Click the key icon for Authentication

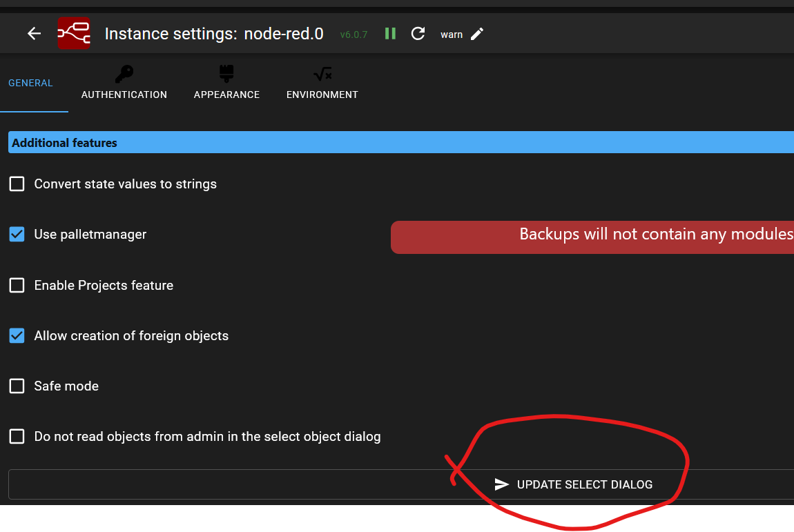(124, 74)
